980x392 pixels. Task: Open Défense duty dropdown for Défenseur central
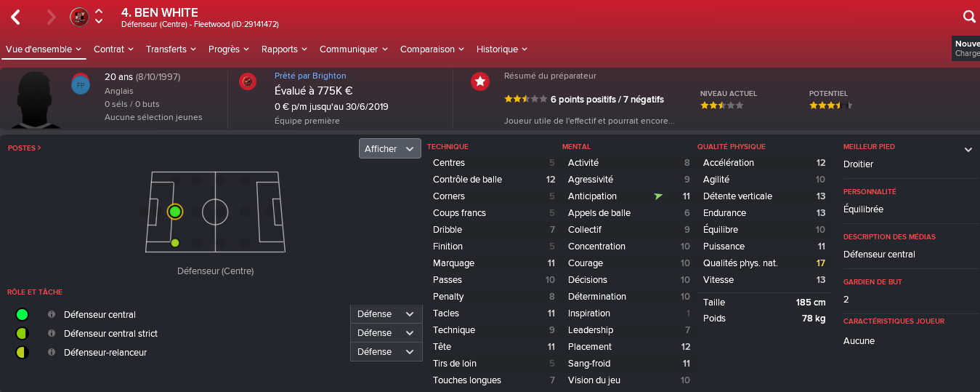386,314
